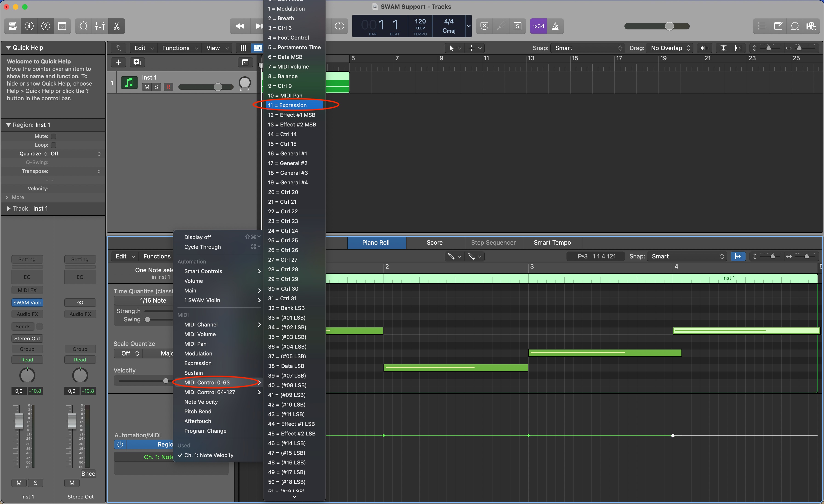This screenshot has height=504, width=824.
Task: Click the Metronome icon
Action: pos(555,26)
